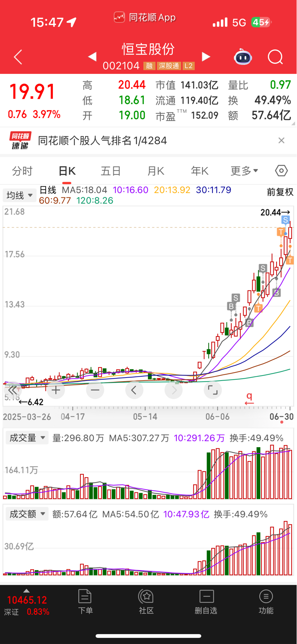Open the 成交量 indicator dropdown
297x644 pixels.
click(27, 438)
